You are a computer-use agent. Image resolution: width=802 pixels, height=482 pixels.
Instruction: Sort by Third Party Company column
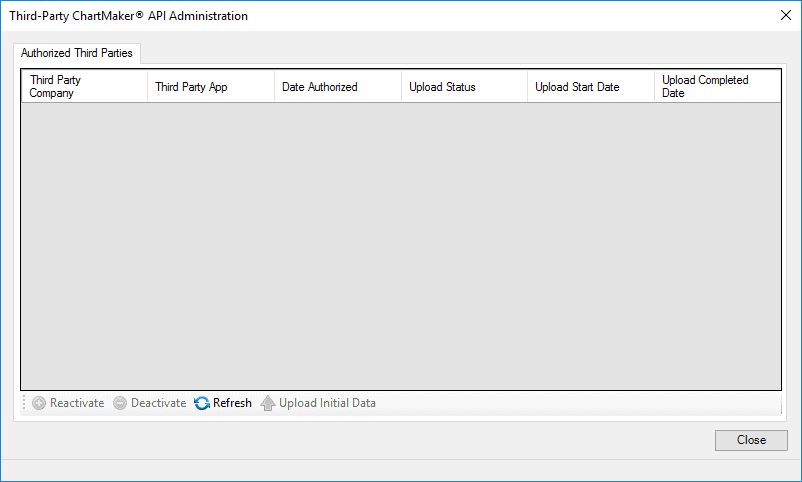point(84,86)
